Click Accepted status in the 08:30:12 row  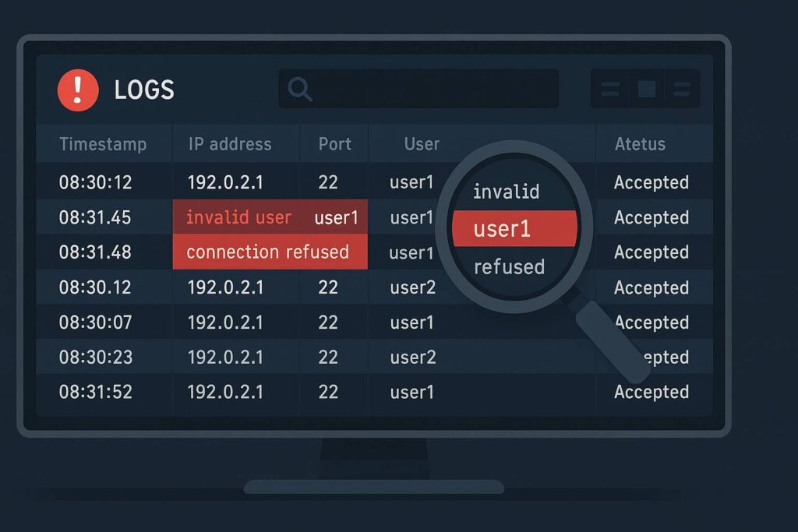pos(651,182)
